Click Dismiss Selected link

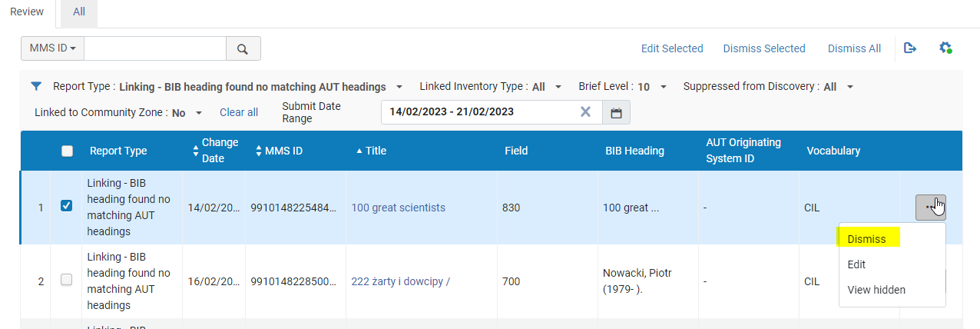coord(764,48)
